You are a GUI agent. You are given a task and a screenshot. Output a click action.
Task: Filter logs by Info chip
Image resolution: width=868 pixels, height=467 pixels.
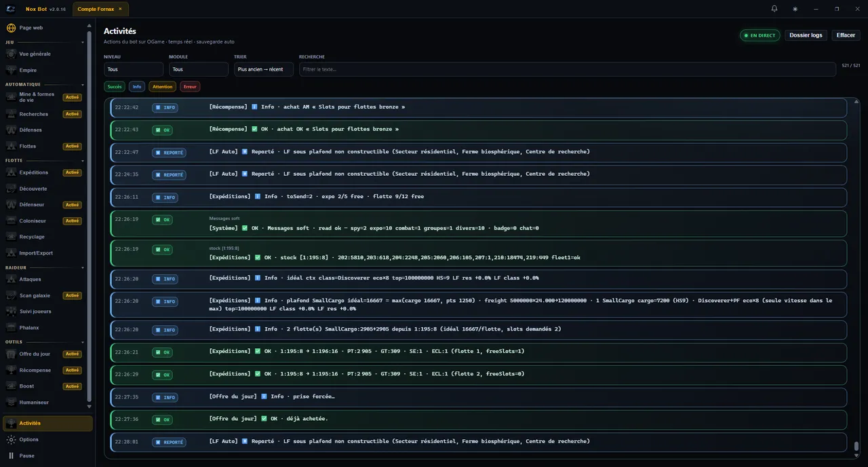point(137,86)
